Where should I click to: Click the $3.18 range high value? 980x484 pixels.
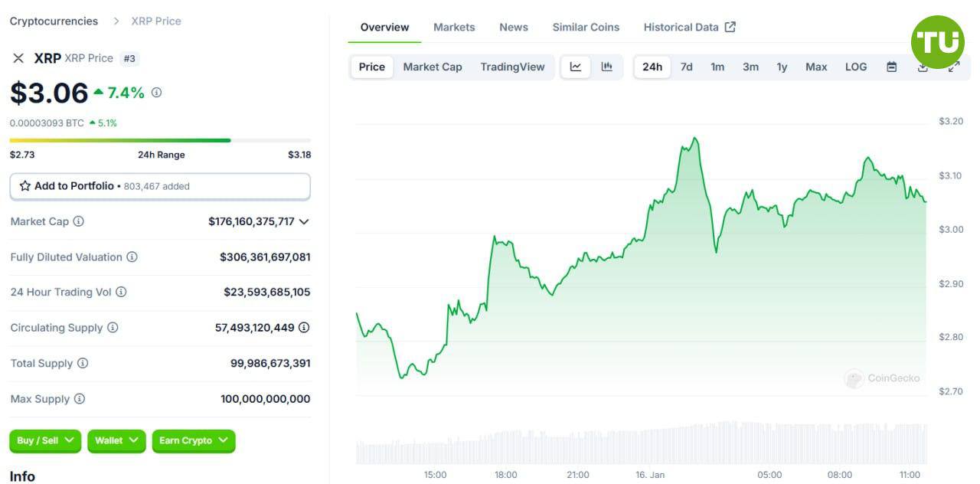[299, 155]
